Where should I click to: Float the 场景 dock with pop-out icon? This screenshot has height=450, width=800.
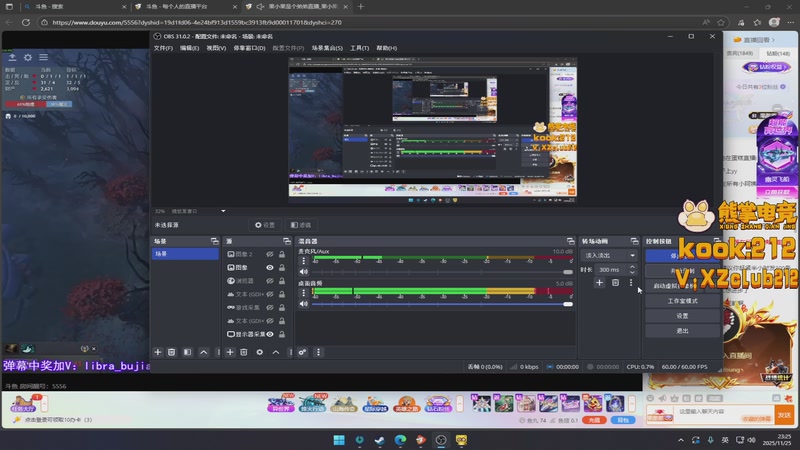pyautogui.click(x=214, y=241)
